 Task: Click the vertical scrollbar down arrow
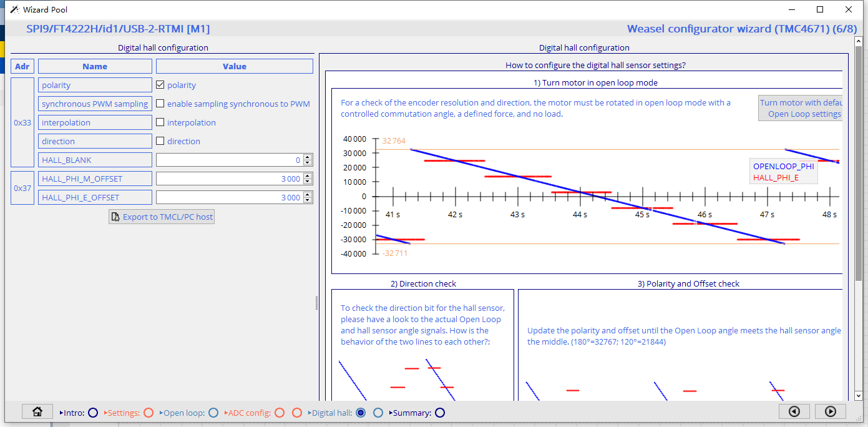tap(858, 395)
